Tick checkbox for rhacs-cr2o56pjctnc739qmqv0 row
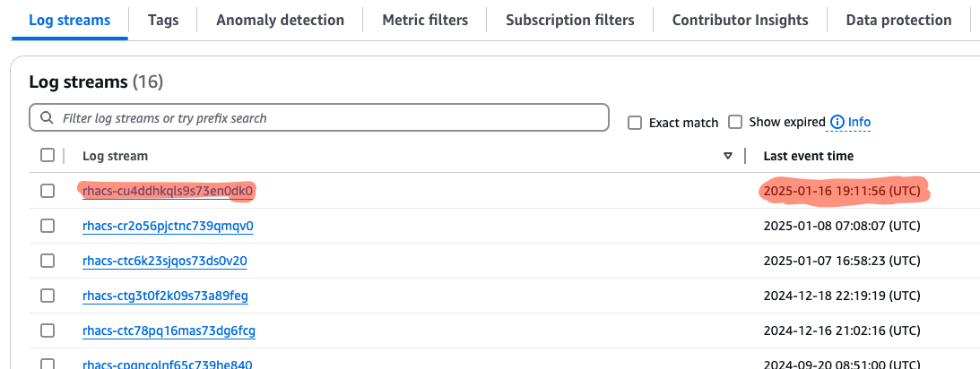980x369 pixels. tap(48, 226)
